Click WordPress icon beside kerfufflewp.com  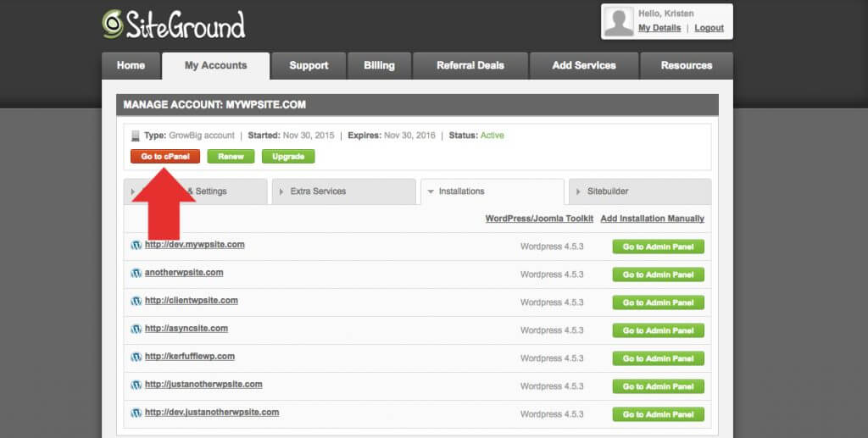[x=136, y=357]
